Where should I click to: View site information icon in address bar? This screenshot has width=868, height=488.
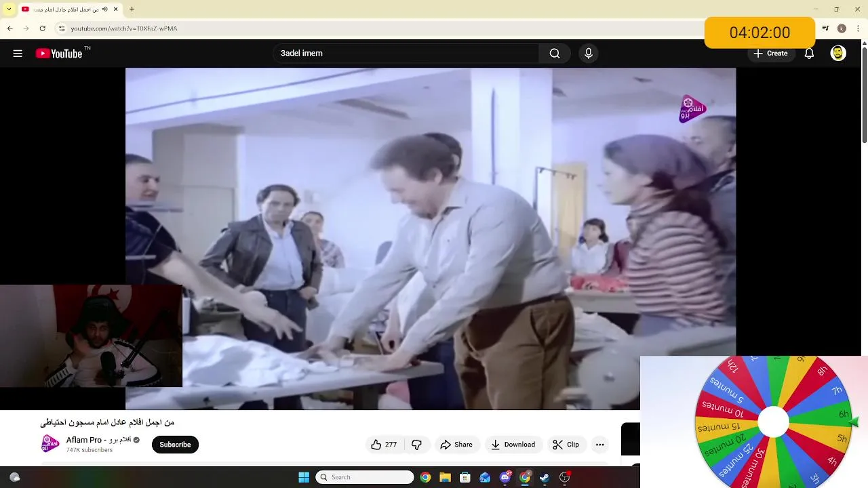click(61, 28)
